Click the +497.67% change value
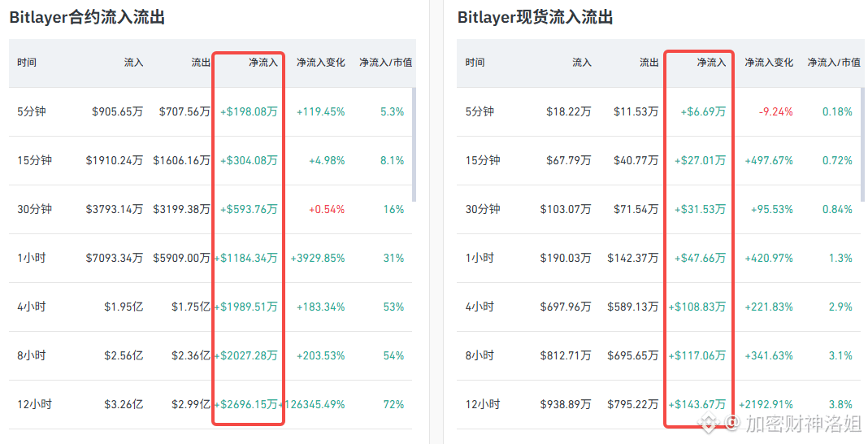The height and width of the screenshot is (444, 868). [769, 160]
